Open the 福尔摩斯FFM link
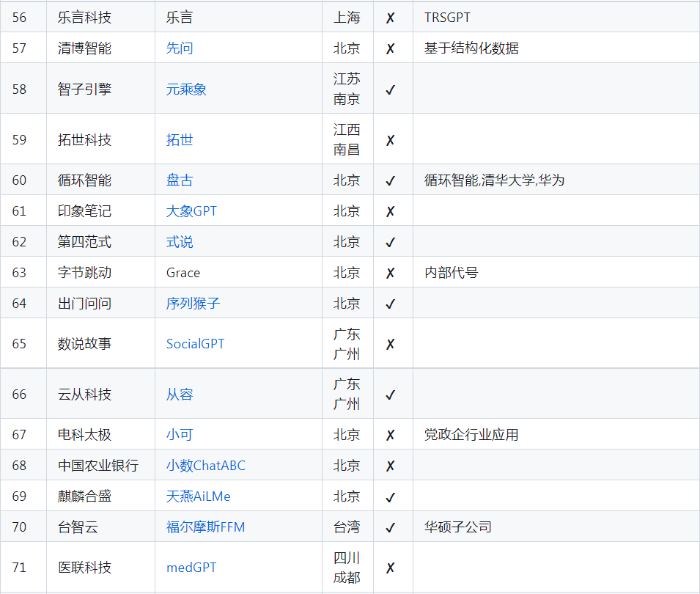700x594 pixels. point(205,527)
